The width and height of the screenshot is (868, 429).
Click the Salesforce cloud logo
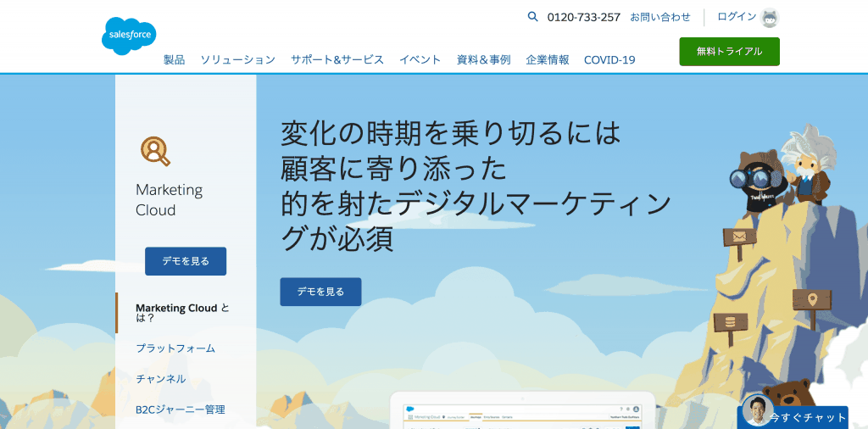click(x=129, y=36)
